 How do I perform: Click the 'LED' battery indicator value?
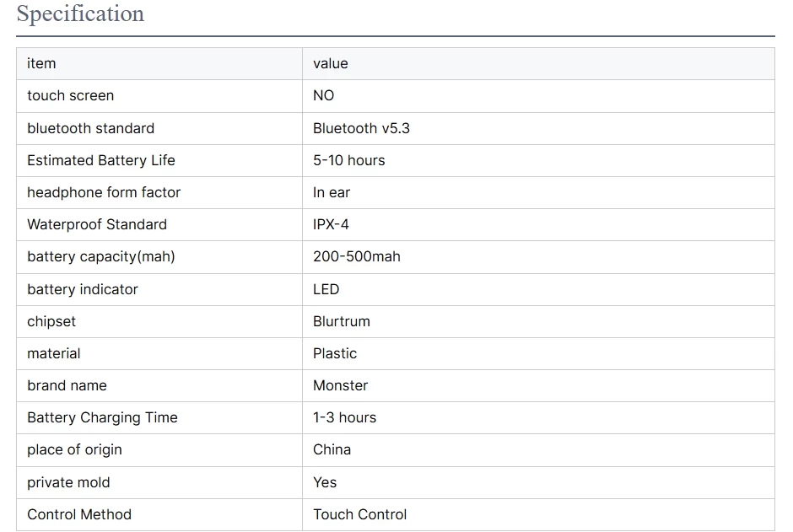[326, 289]
